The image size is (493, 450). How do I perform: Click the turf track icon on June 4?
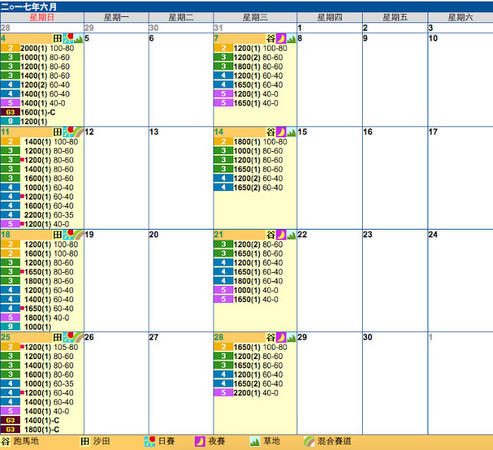[78, 38]
